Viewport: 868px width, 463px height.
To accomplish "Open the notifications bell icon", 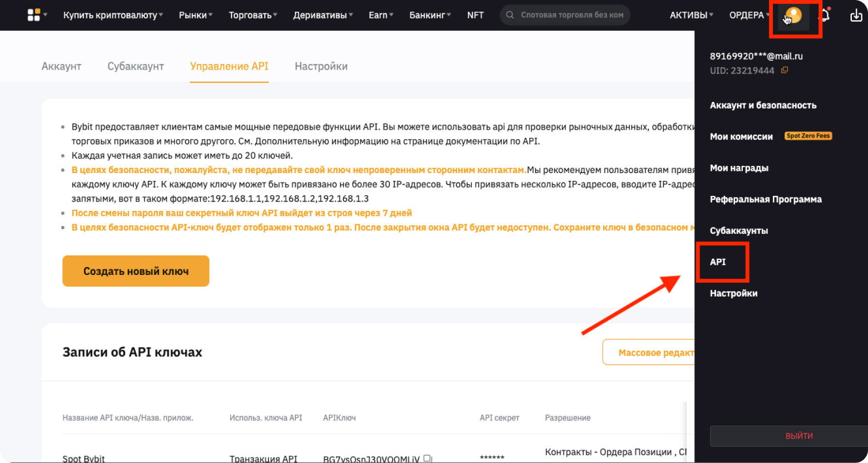I will point(825,16).
